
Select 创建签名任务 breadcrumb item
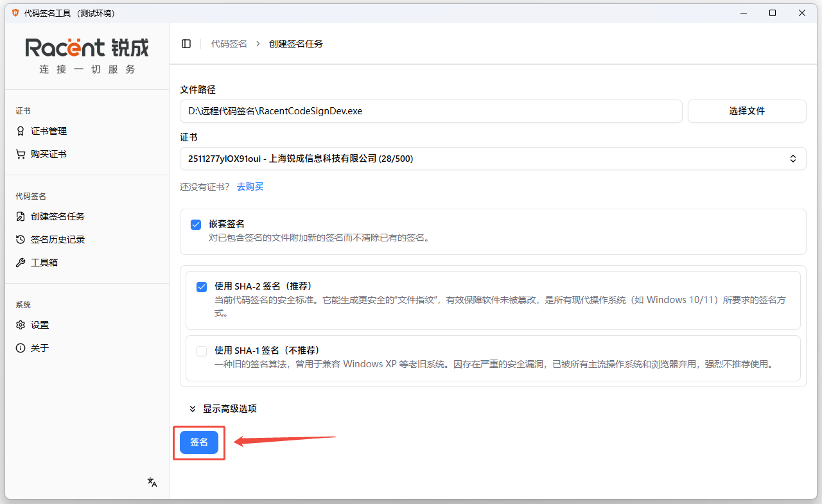296,43
